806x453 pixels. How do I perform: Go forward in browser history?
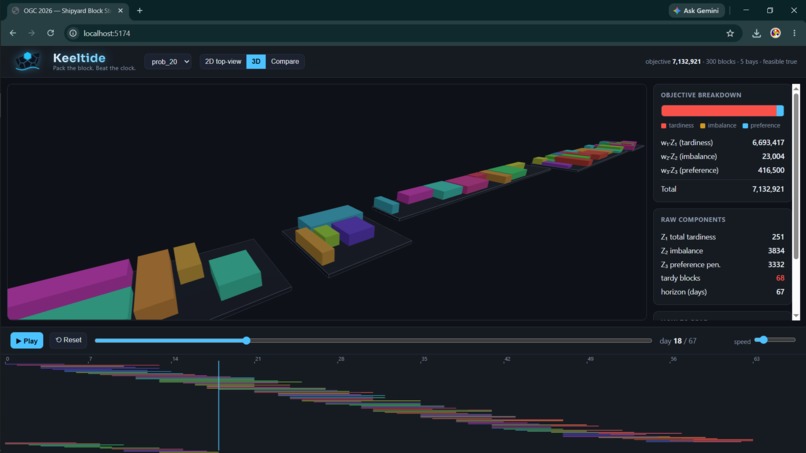pos(31,33)
